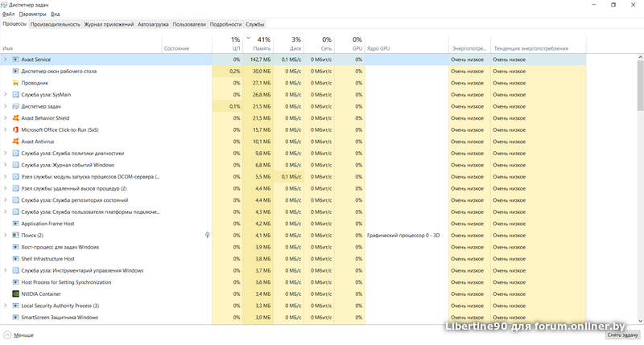Click the Проводник folder icon
Image resolution: width=644 pixels, height=345 pixels.
tap(15, 83)
